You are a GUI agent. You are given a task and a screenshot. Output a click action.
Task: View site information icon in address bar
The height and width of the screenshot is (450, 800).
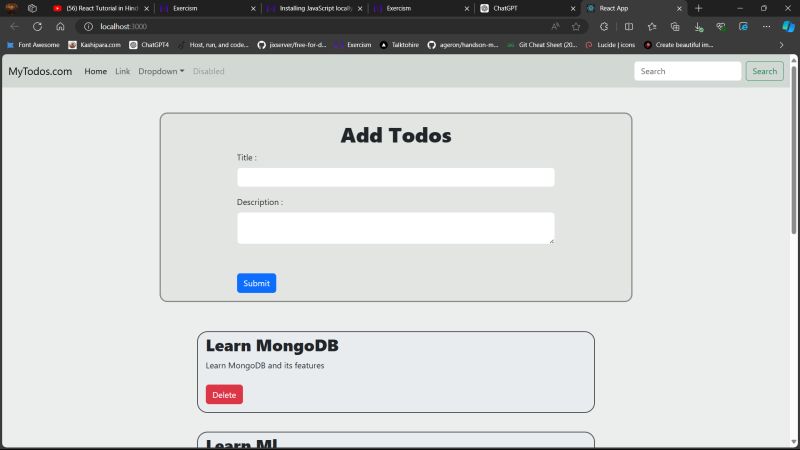pyautogui.click(x=88, y=27)
